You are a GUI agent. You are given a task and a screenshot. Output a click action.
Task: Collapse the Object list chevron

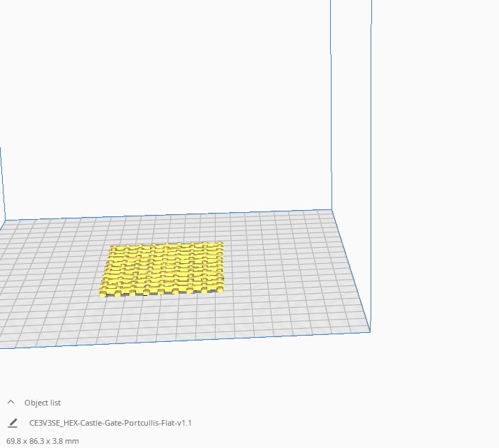[x=10, y=403]
